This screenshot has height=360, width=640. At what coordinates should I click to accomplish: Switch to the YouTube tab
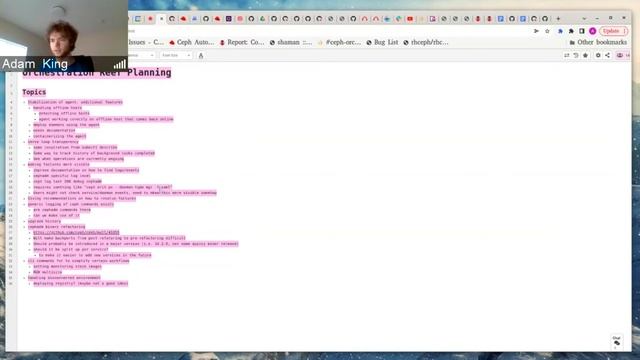coord(410,19)
